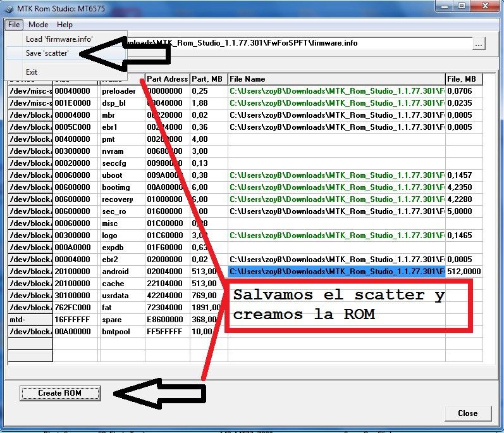
Task: Select the ebr2 partition name cell
Action: coord(122,260)
